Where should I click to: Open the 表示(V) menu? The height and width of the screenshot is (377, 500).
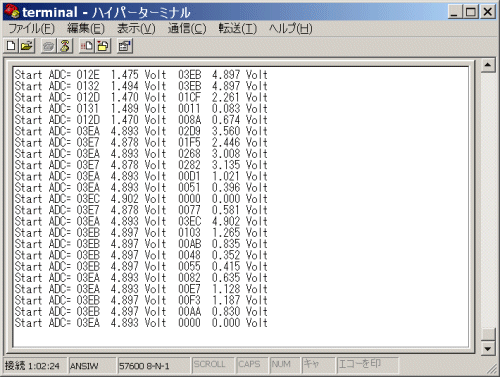tap(136, 28)
